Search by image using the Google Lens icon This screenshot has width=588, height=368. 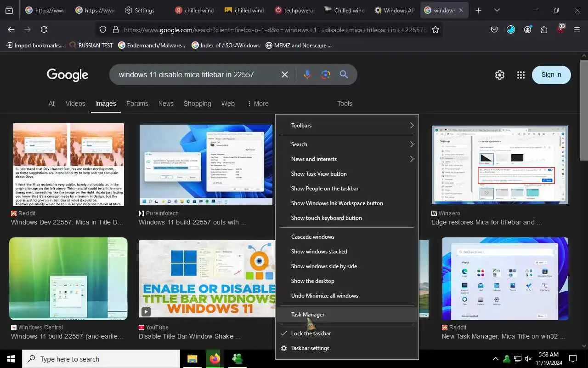[x=325, y=75]
